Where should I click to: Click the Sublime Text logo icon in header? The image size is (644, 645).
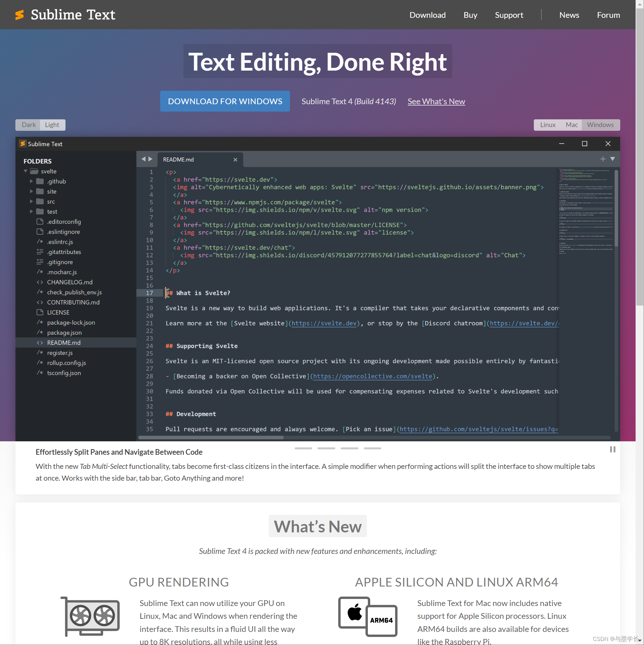tap(19, 15)
